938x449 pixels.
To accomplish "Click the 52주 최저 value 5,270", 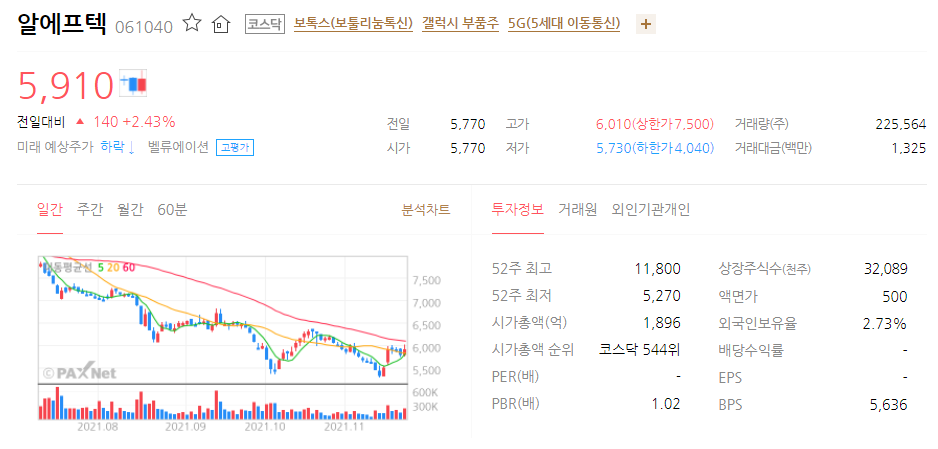I will coord(662,296).
